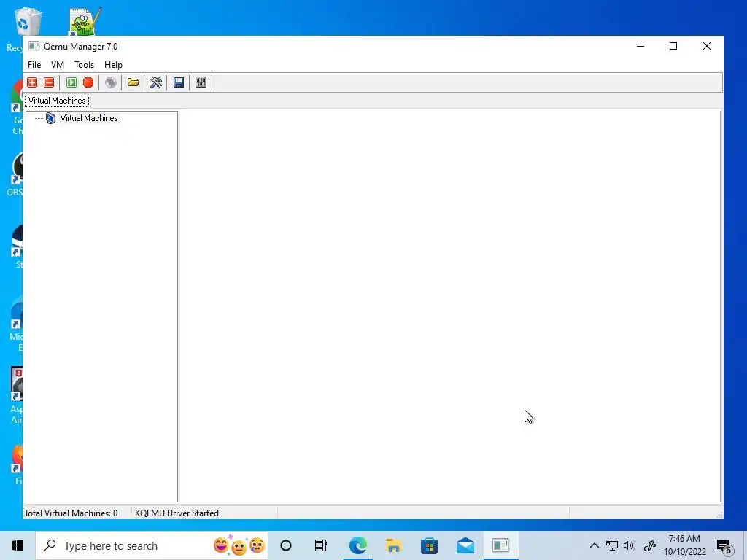Click Qemu Manager taskbar button
Screen dimensions: 747x560
click(x=500, y=545)
